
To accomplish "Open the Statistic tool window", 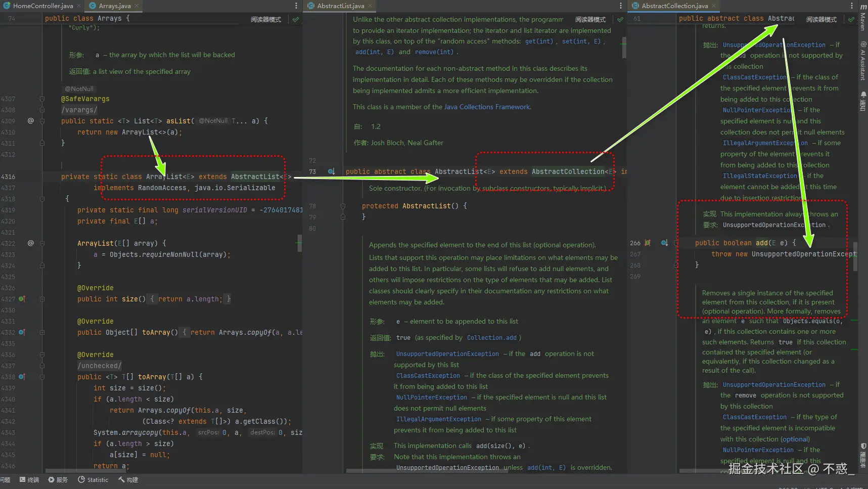I will pos(93,480).
